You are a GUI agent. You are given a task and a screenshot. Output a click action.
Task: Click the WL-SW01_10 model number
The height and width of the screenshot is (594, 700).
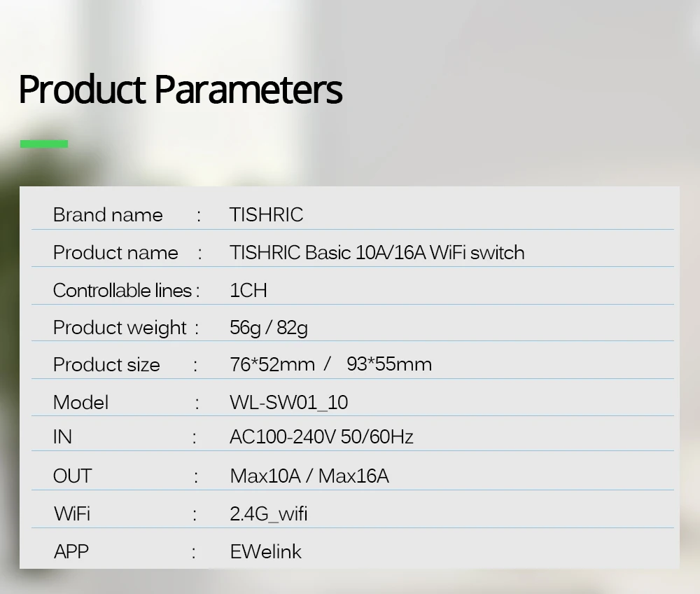tap(288, 402)
